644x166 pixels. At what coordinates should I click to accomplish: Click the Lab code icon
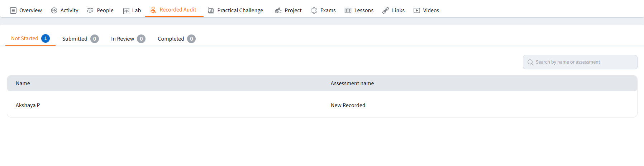click(126, 11)
